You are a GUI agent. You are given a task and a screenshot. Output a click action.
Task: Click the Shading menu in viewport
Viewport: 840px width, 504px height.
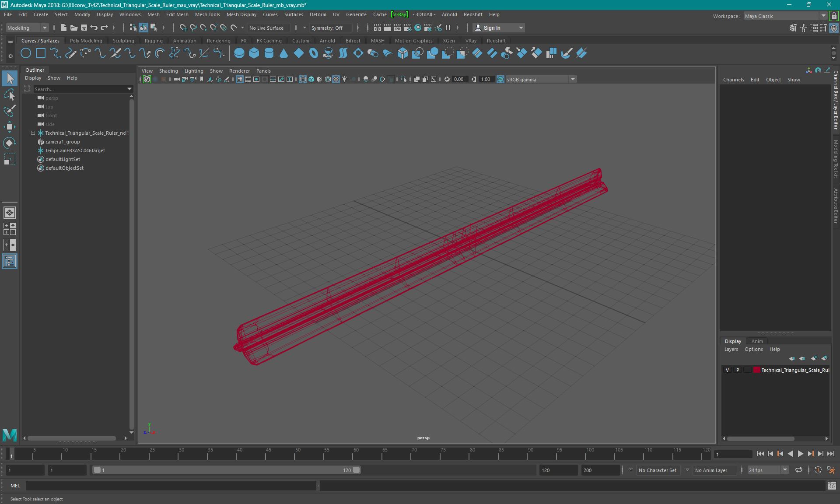click(x=168, y=71)
